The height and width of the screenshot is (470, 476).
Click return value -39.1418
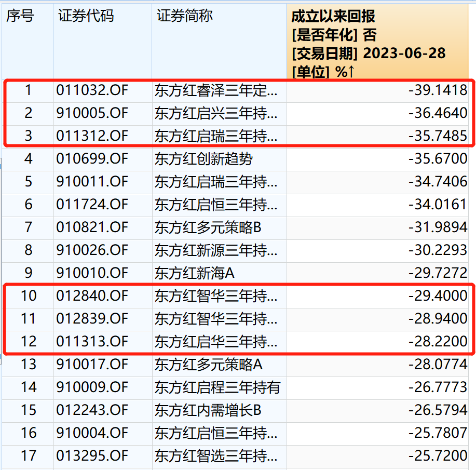coord(438,90)
